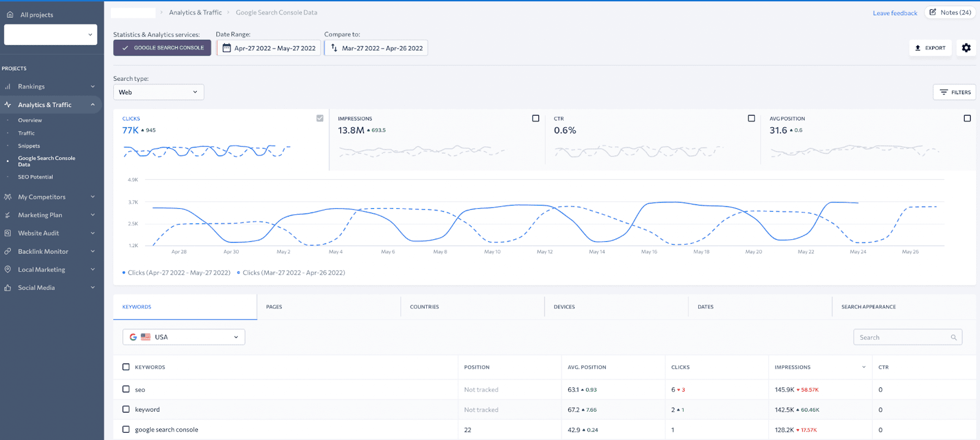Image resolution: width=980 pixels, height=440 pixels.
Task: Click the Impressions column sort arrow
Action: click(864, 367)
